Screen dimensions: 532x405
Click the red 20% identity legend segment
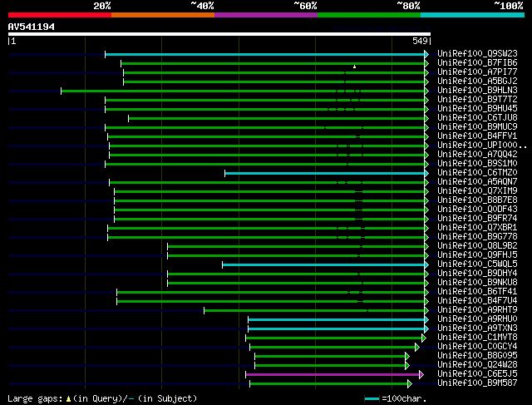click(x=60, y=15)
